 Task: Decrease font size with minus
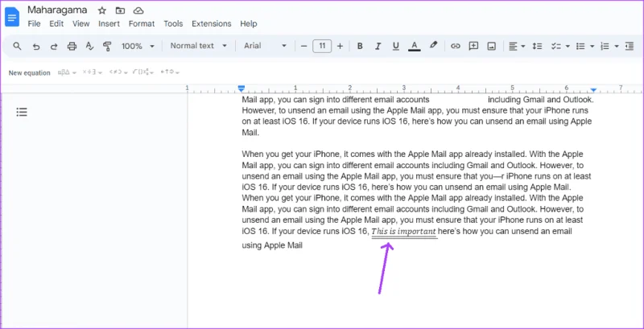[x=304, y=46]
